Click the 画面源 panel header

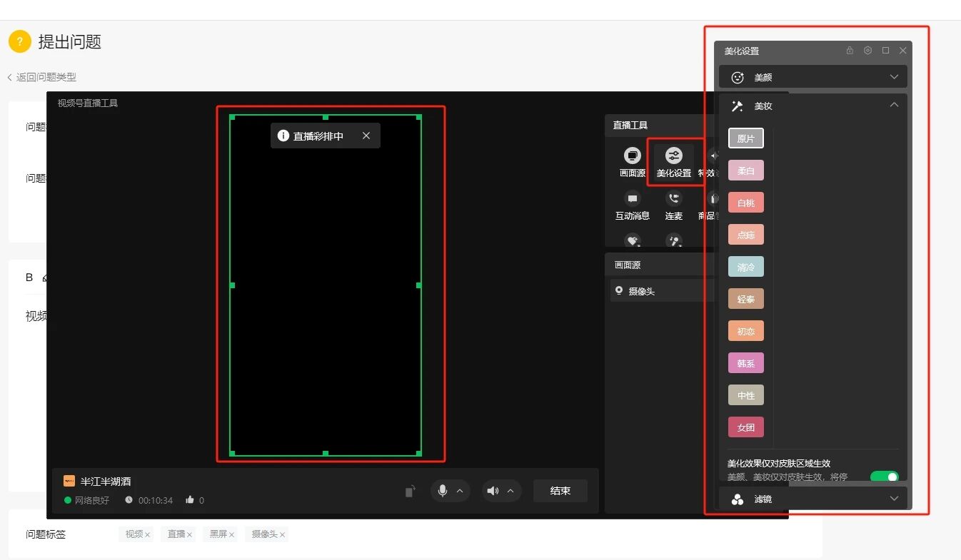(628, 265)
